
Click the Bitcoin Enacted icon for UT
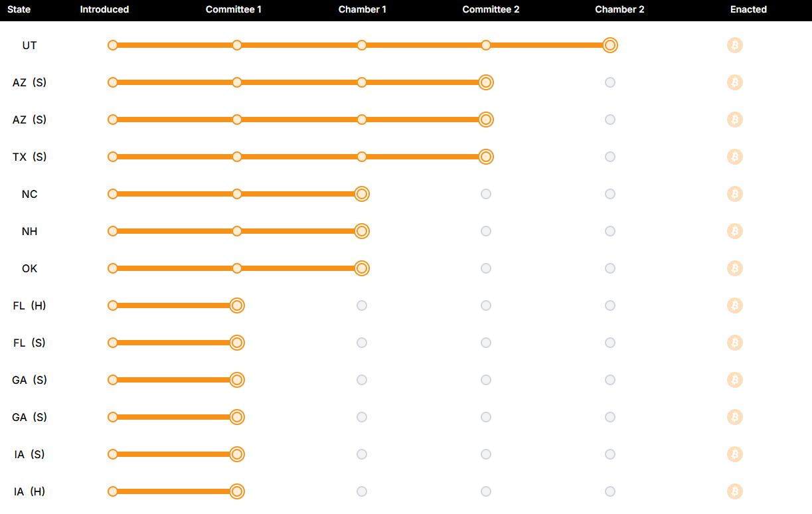[734, 45]
